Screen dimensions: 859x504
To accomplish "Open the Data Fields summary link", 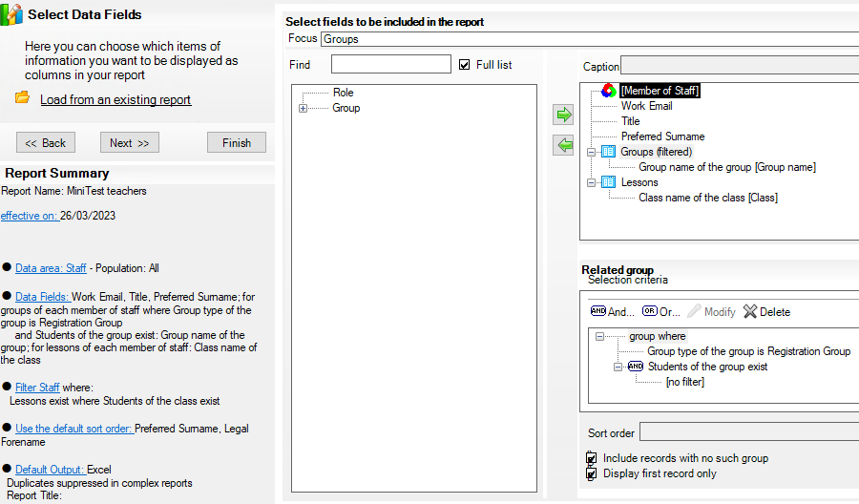I will [42, 296].
